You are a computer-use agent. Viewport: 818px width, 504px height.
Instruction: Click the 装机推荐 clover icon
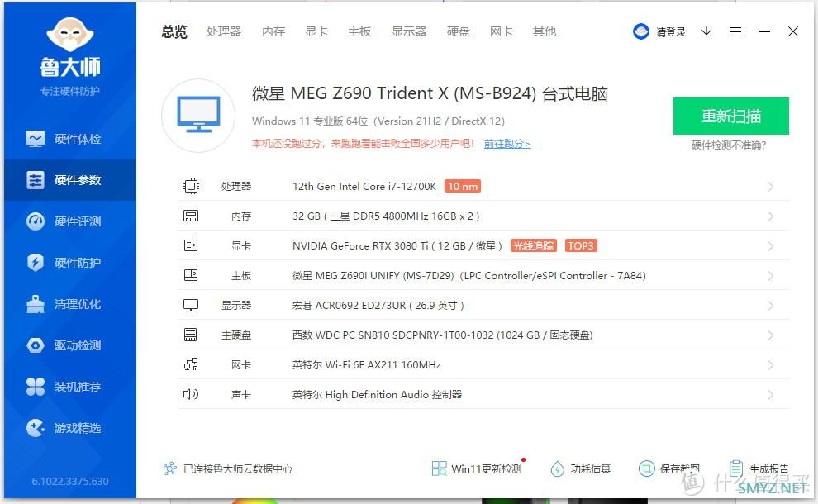36,387
